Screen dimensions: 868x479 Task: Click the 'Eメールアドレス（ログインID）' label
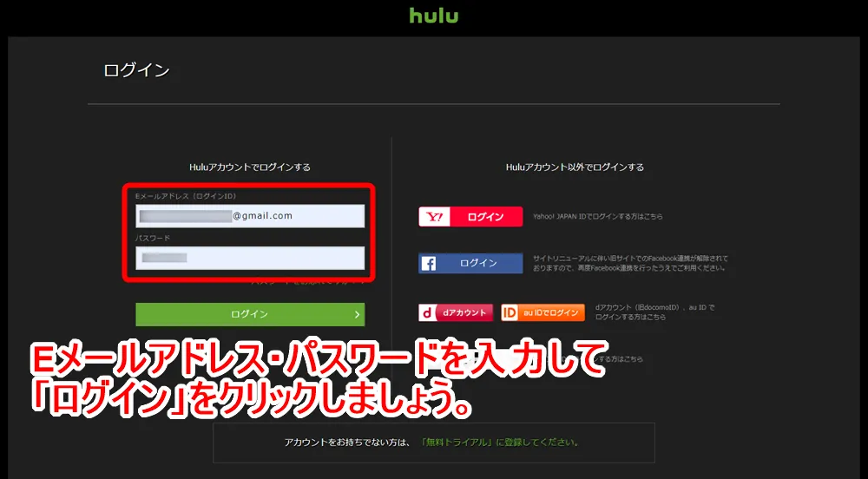186,196
